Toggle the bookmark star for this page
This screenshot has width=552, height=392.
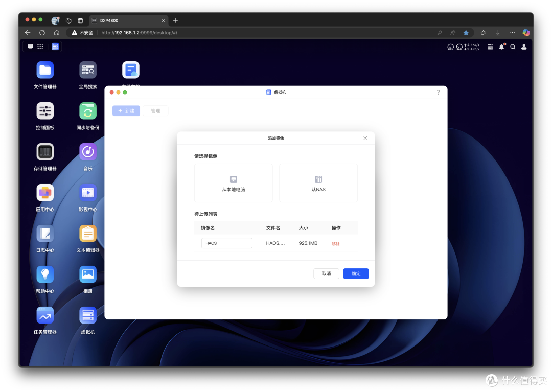[x=466, y=33]
